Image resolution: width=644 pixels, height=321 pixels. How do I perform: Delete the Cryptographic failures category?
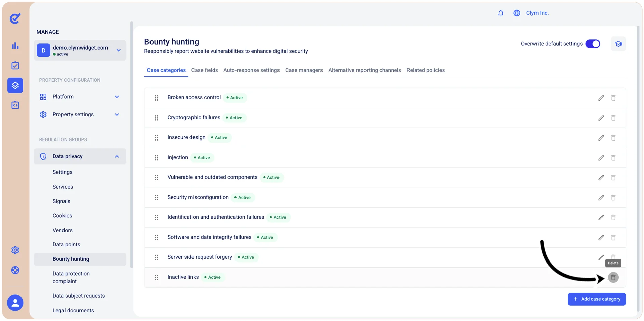613,118
